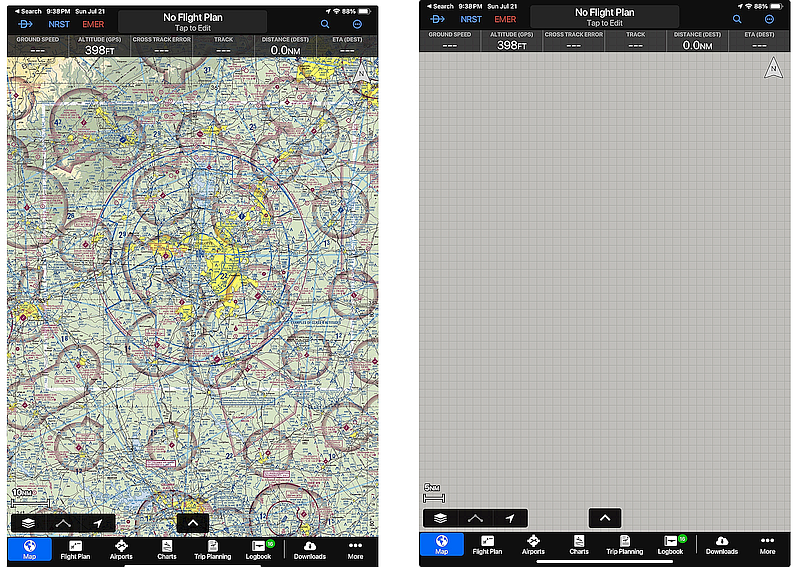Open search magnifier in right screenshot
The height and width of the screenshot is (567, 800).
(737, 19)
